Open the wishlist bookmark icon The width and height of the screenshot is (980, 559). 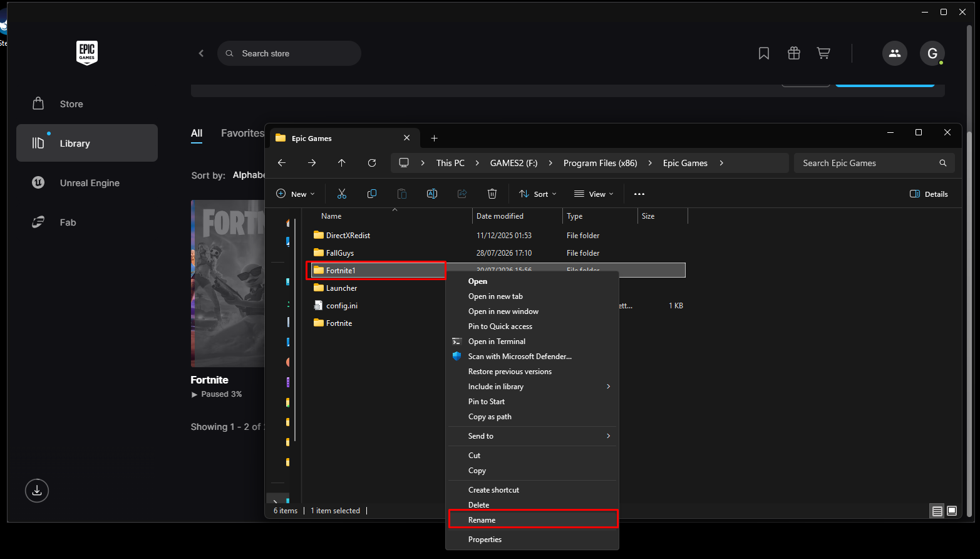(x=764, y=53)
